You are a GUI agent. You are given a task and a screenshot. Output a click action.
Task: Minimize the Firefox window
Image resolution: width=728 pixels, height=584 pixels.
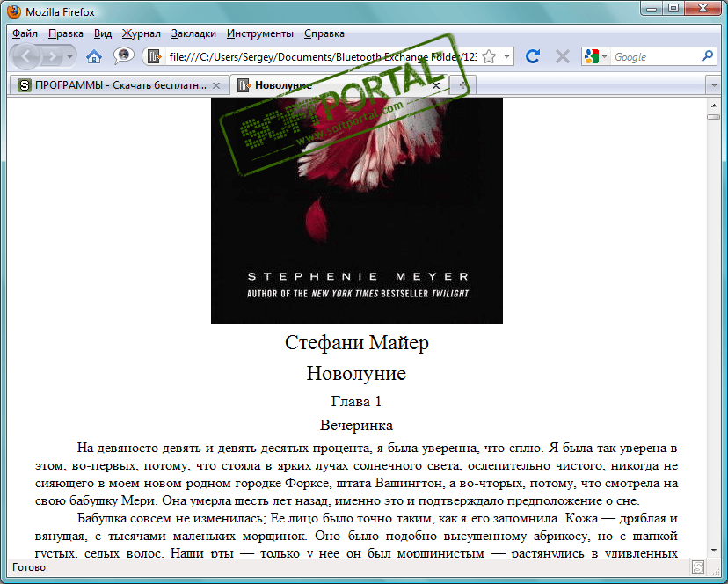point(652,8)
